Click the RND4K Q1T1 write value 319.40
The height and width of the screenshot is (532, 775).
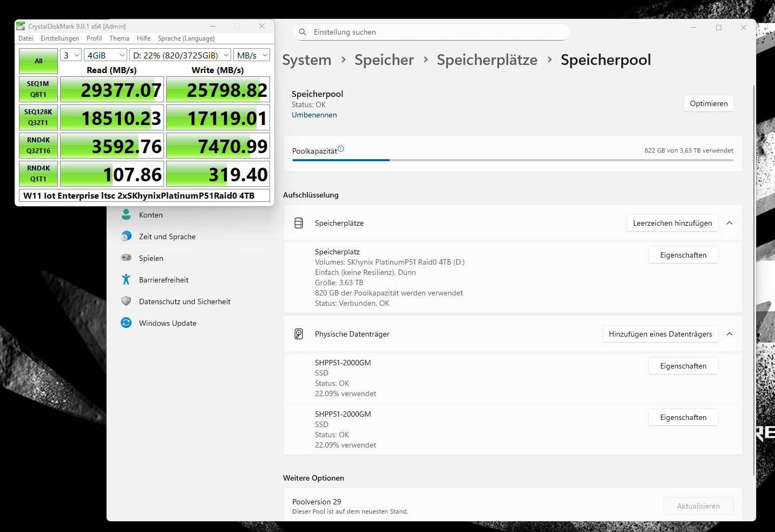[x=218, y=174]
